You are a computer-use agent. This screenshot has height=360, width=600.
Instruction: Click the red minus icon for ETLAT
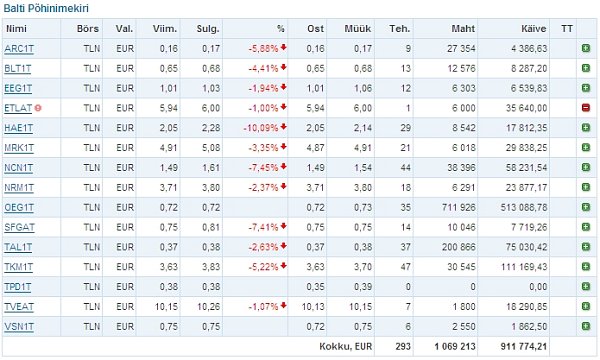tap(585, 108)
